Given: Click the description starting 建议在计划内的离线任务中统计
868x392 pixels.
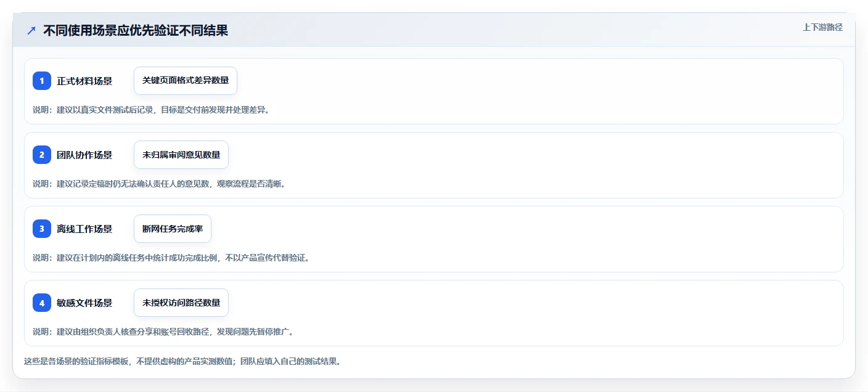Looking at the screenshot, I should pos(171,258).
